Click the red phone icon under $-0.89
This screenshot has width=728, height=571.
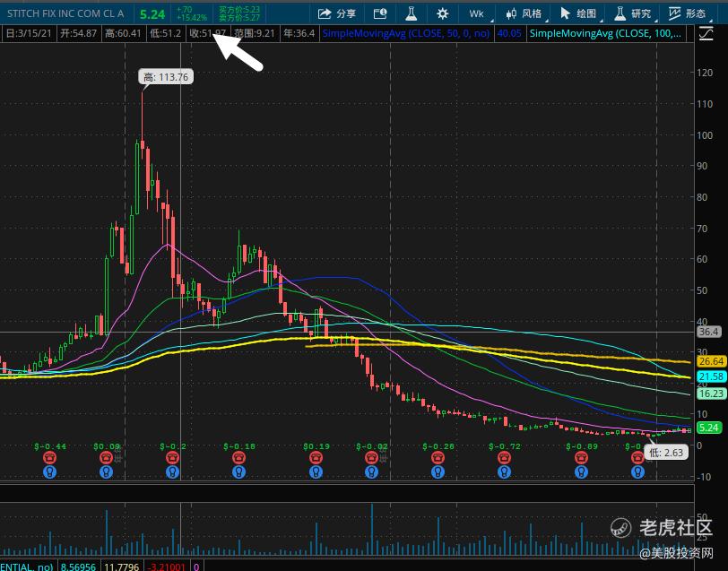coord(581,458)
